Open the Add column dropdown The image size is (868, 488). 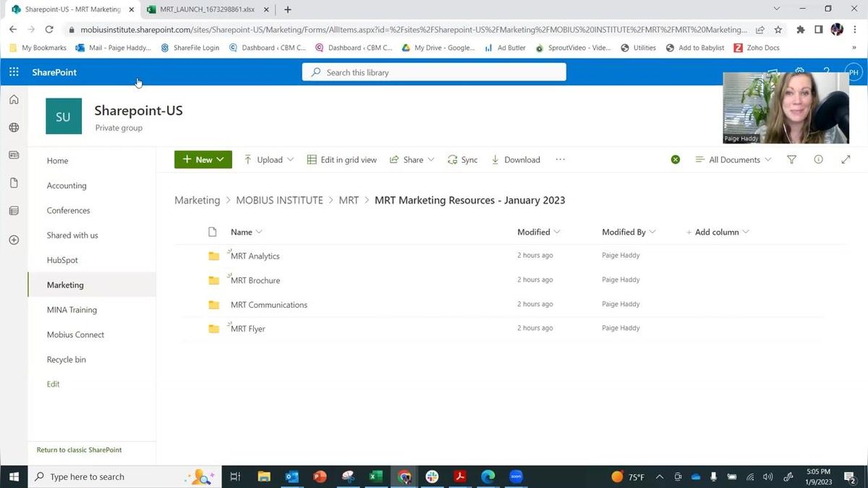click(x=717, y=232)
